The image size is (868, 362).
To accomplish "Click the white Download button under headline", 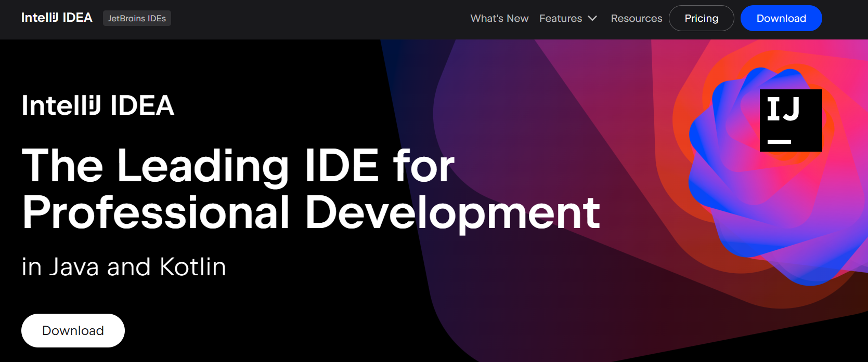I will 73,330.
